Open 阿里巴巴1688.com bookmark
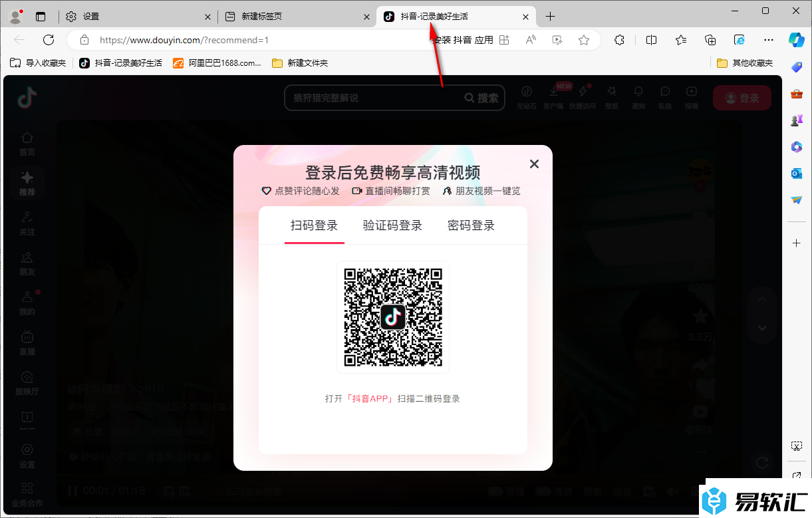Image resolution: width=812 pixels, height=518 pixels. point(217,63)
